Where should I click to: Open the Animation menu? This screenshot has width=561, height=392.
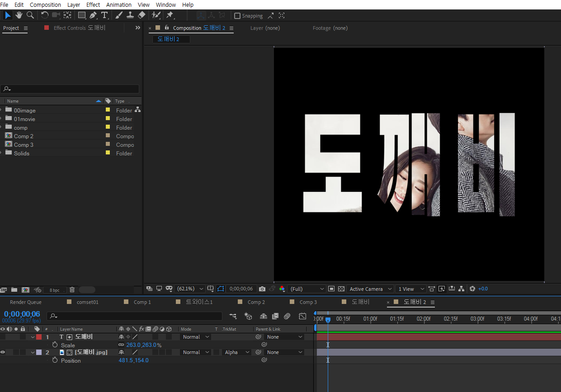(x=118, y=5)
